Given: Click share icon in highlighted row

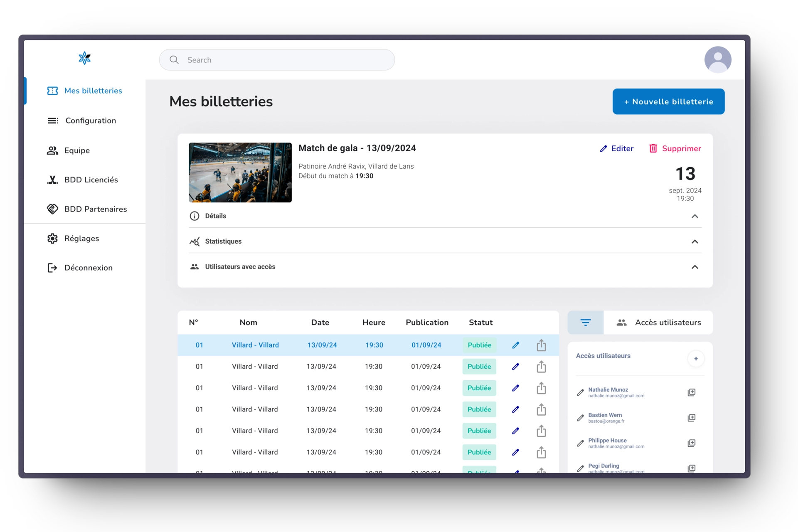Looking at the screenshot, I should click(541, 345).
